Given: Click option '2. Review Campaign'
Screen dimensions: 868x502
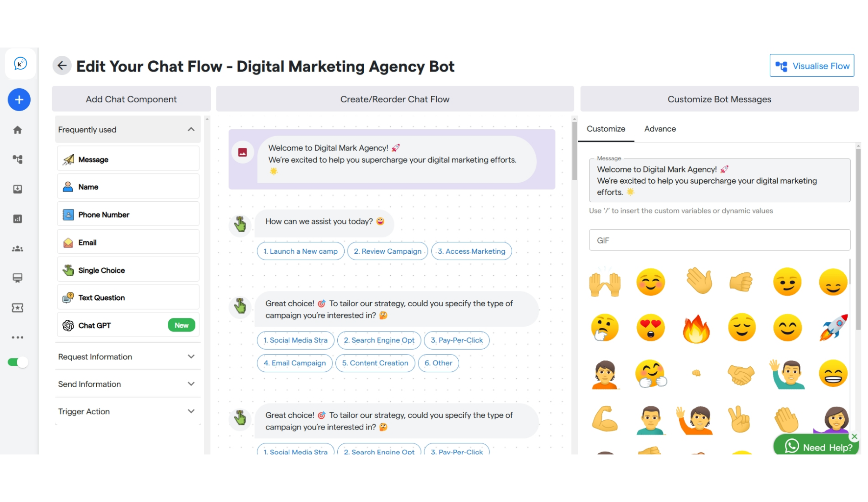Looking at the screenshot, I should pyautogui.click(x=387, y=251).
